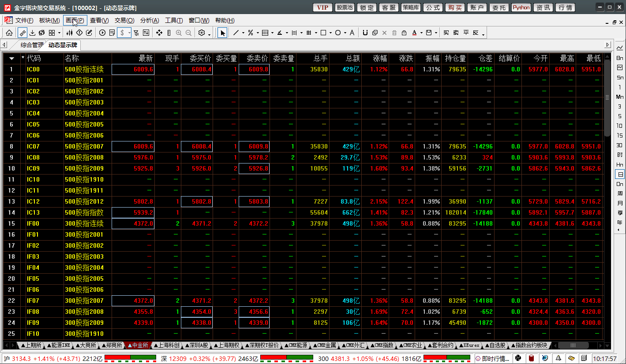Click the Shanghai index red-green volume bar
The width and height of the screenshot is (626, 364).
pyautogui.click(x=131, y=358)
